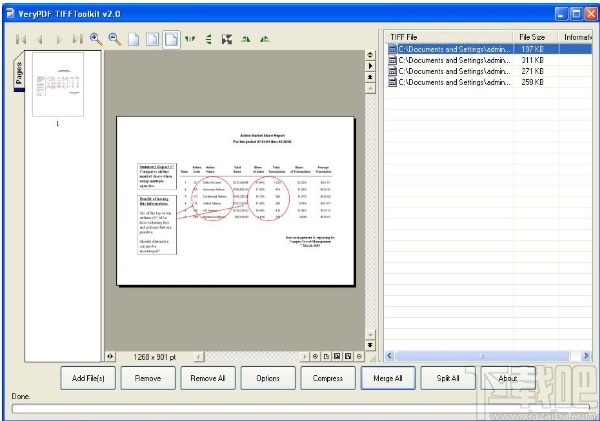
Task: Click the zoom in magnifier icon
Action: (x=96, y=39)
